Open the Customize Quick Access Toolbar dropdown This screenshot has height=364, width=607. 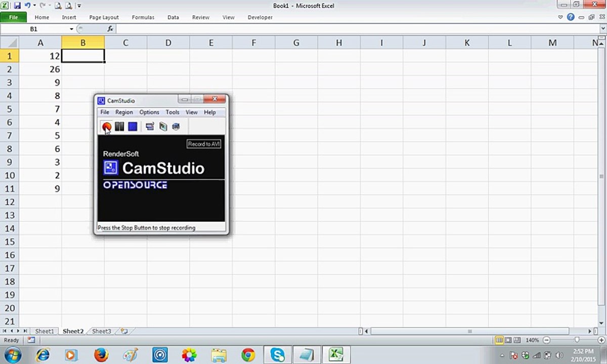79,6
